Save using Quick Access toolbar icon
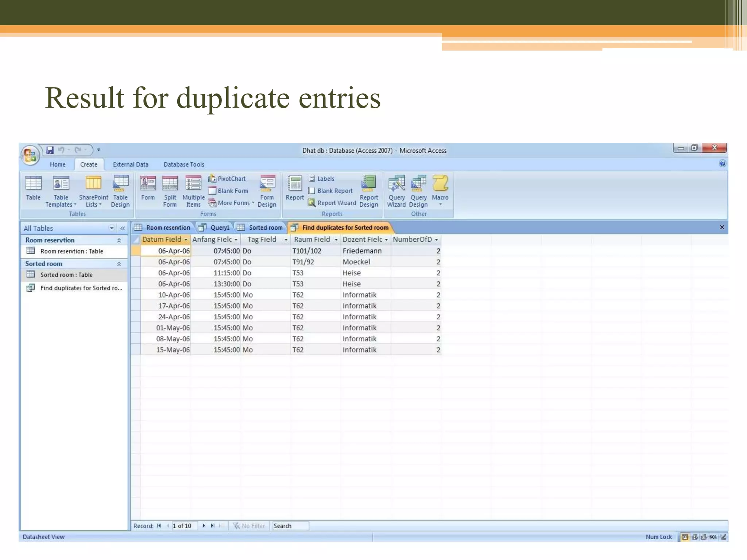Image resolution: width=747 pixels, height=560 pixels. tap(50, 150)
